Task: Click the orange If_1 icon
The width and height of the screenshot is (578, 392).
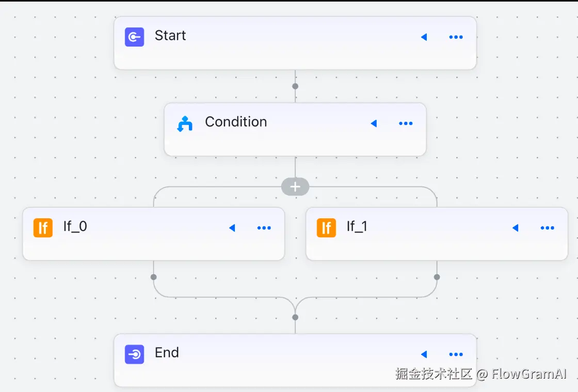Action: tap(326, 227)
